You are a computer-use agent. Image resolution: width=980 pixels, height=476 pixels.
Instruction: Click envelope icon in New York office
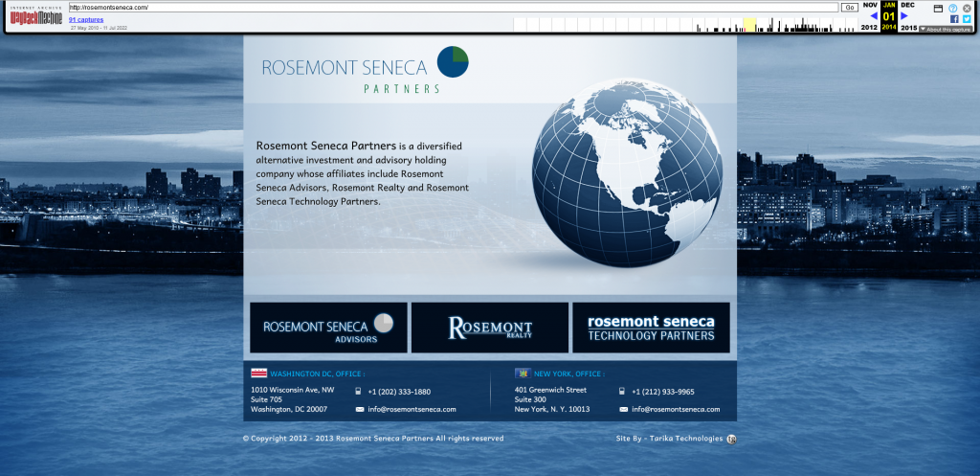(x=623, y=410)
